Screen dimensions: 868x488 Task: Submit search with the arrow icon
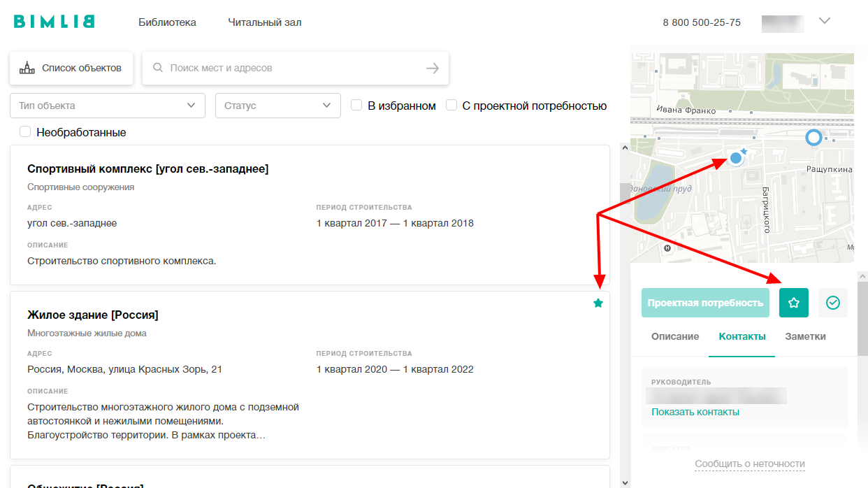(433, 68)
